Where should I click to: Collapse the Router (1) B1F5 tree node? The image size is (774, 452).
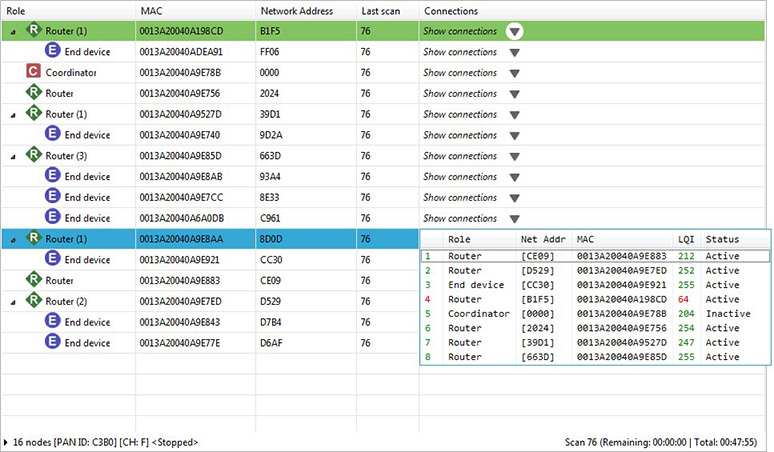13,32
